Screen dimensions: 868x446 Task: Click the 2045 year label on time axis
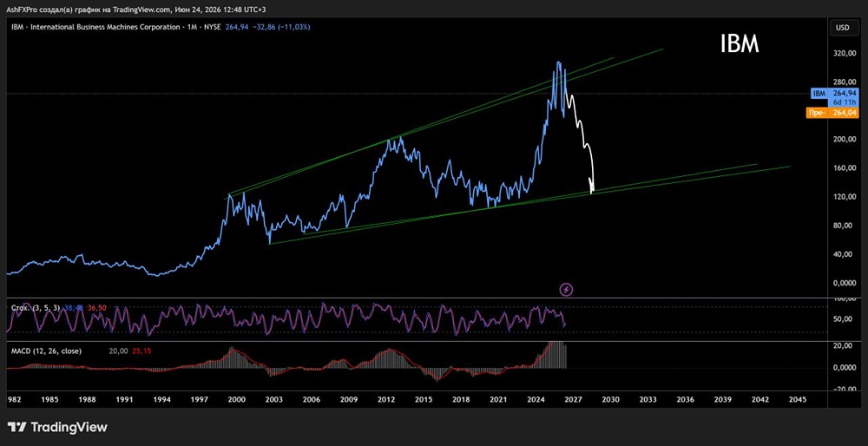tap(797, 399)
